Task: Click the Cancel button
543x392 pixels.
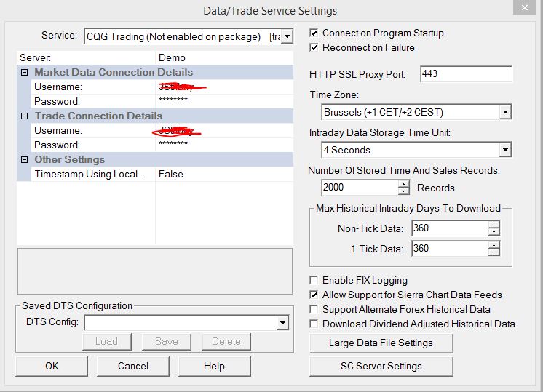Action: tap(133, 366)
